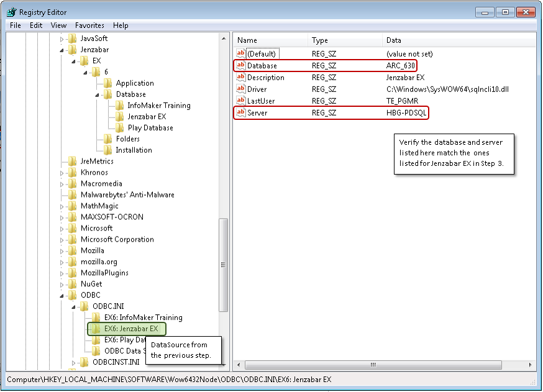Select the LastUser value icon

point(241,101)
